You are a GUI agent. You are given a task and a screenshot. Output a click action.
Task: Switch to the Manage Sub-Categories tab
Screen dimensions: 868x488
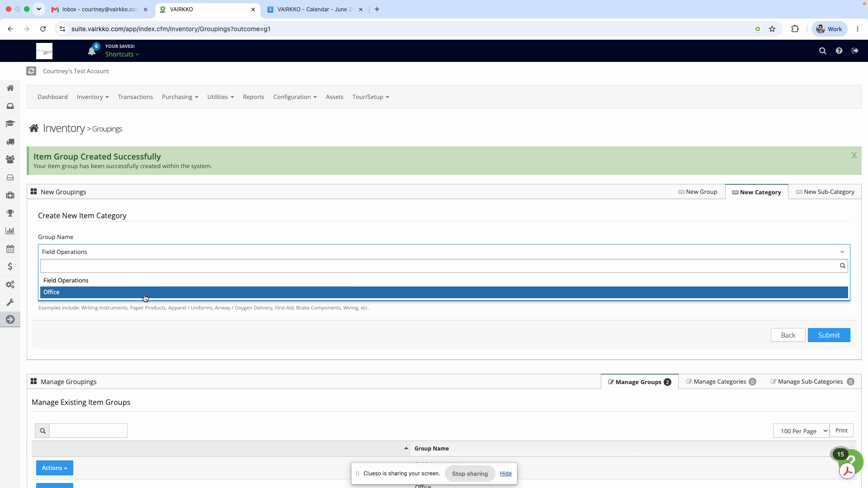(812, 382)
